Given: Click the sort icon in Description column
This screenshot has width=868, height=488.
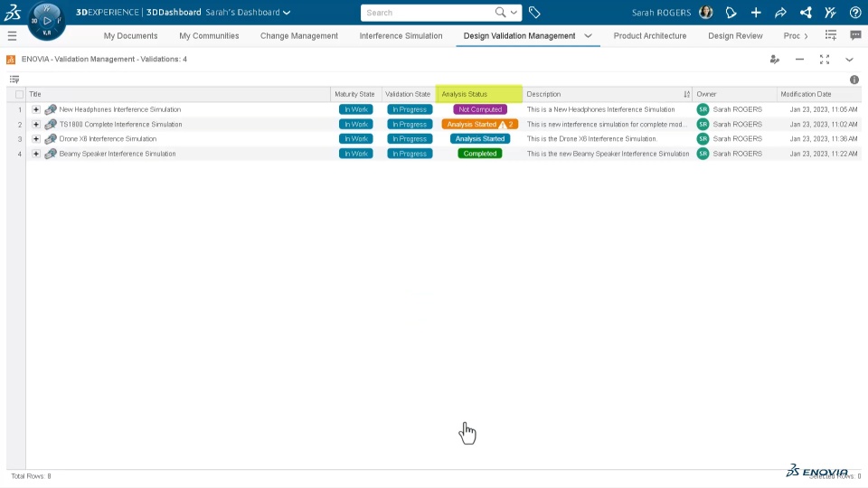Looking at the screenshot, I should [686, 95].
